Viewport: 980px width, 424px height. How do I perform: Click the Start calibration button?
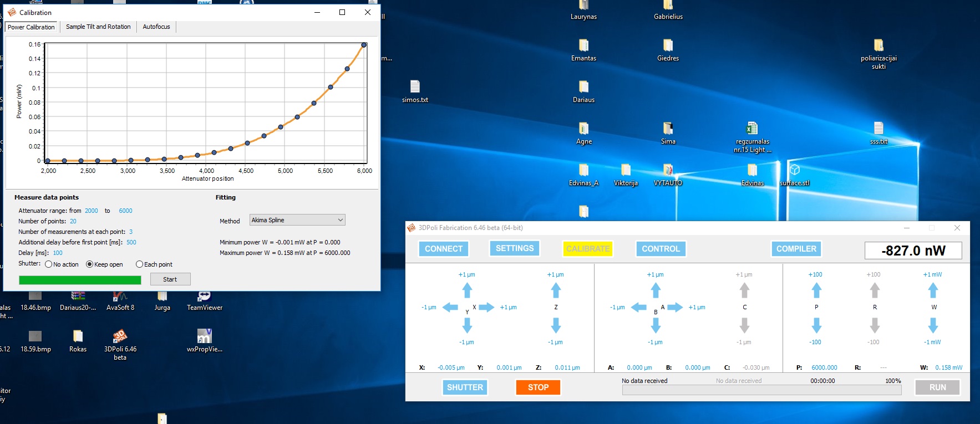click(x=170, y=279)
